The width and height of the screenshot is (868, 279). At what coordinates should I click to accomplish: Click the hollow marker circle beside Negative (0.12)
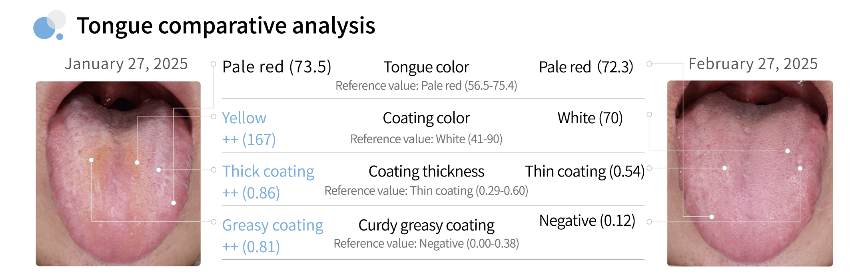pyautogui.click(x=649, y=222)
